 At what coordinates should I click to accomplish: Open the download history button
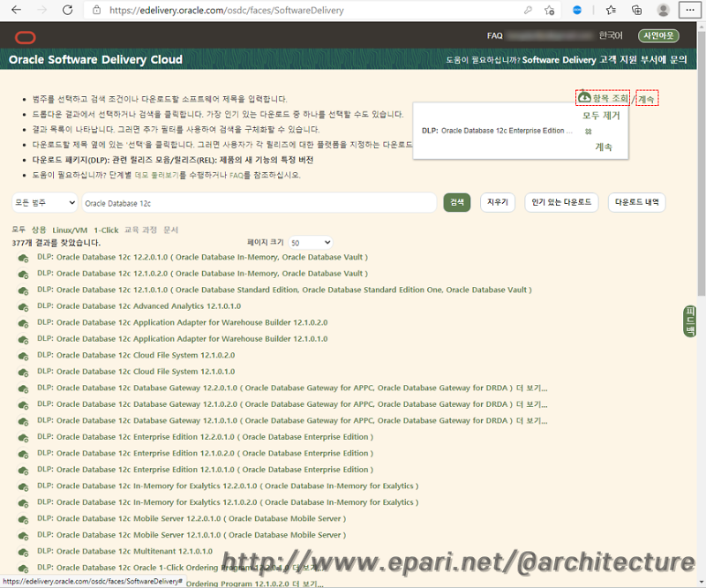636,202
